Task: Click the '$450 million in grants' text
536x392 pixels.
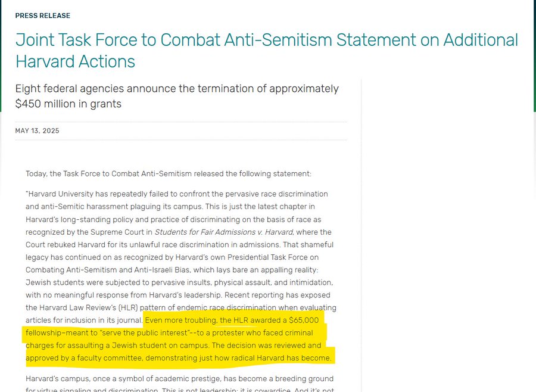Action: (68, 104)
